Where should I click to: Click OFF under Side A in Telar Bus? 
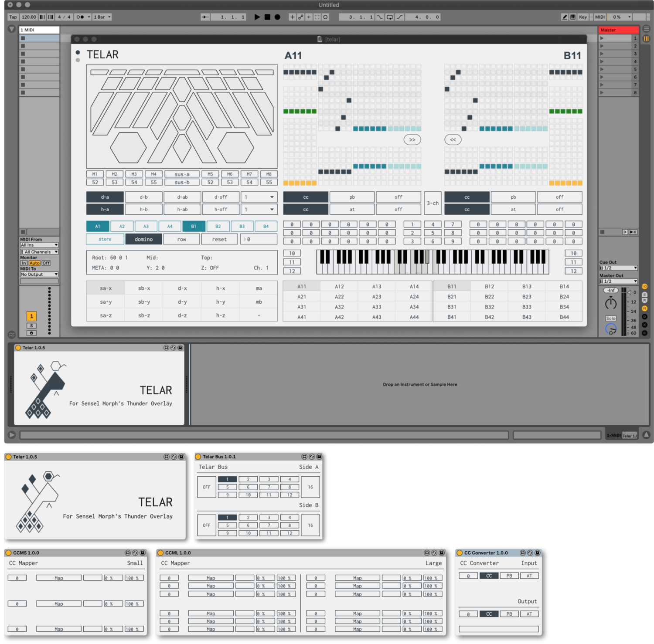coord(207,487)
